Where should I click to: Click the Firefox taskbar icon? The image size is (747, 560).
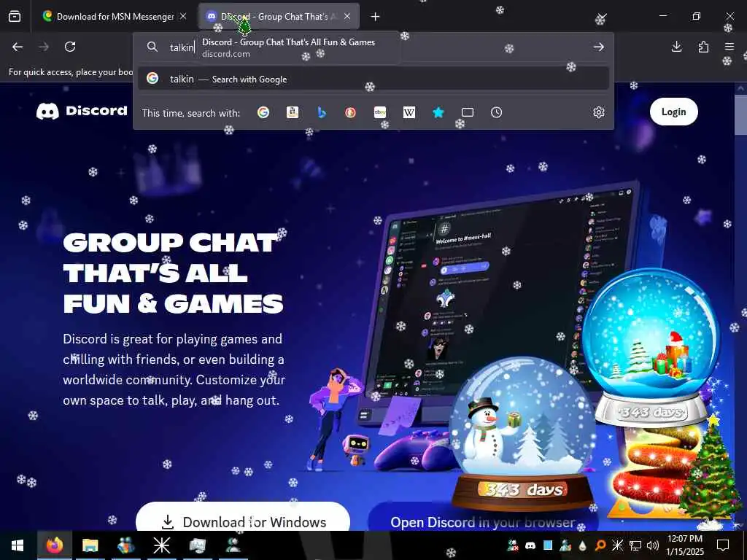pos(54,545)
